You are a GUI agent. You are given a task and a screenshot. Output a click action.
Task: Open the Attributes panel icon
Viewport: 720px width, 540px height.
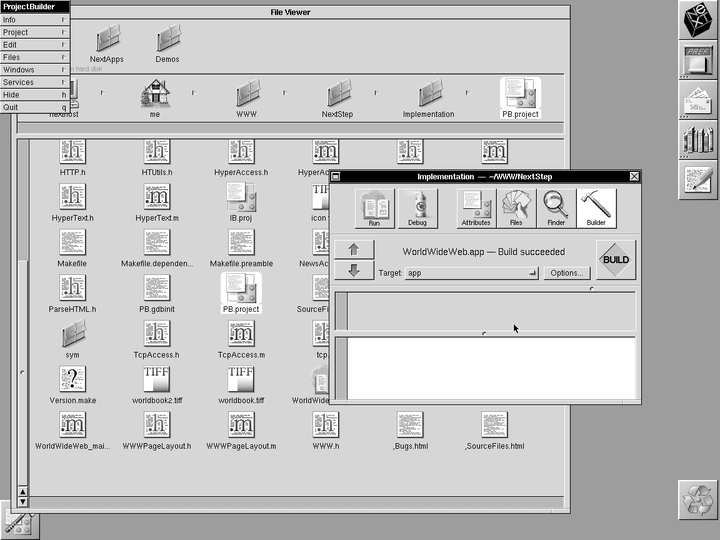pos(476,208)
